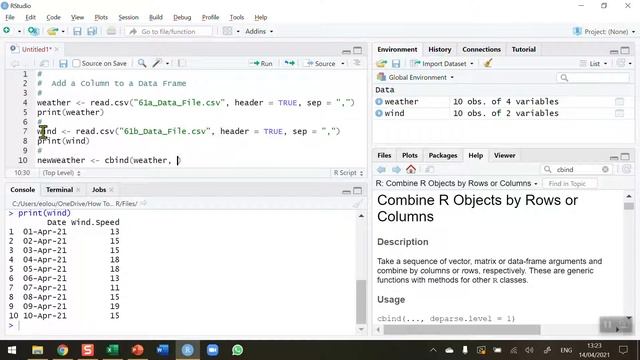This screenshot has width=640, height=360.
Task: Switch to the Packages tab
Action: (443, 156)
